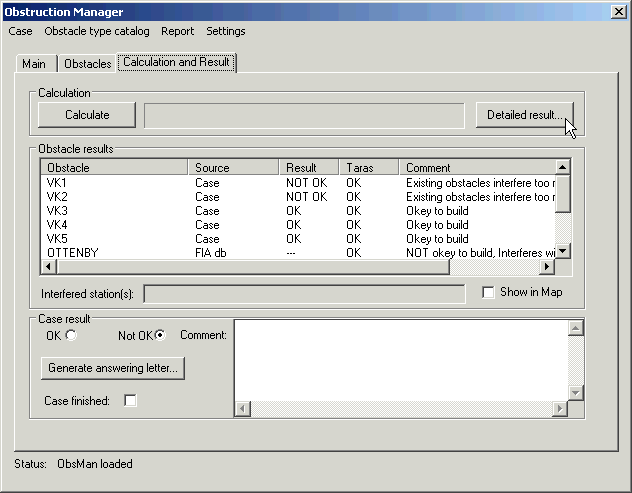The height and width of the screenshot is (493, 632).
Task: Click the Comment column header
Action: click(477, 167)
